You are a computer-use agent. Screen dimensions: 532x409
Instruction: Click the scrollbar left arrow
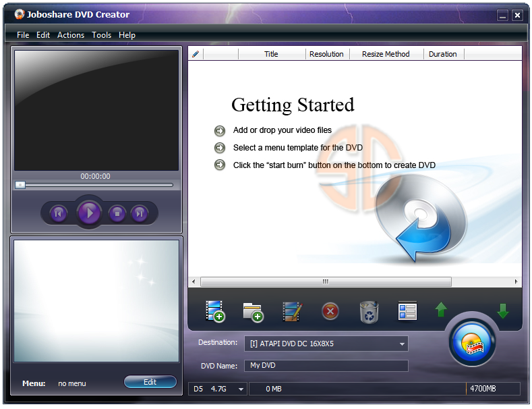(x=194, y=281)
